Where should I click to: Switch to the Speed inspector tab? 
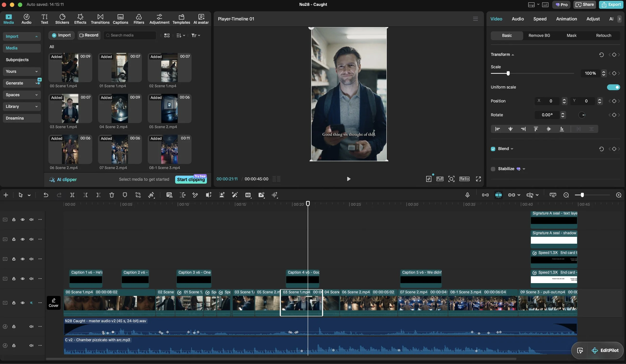pos(540,19)
